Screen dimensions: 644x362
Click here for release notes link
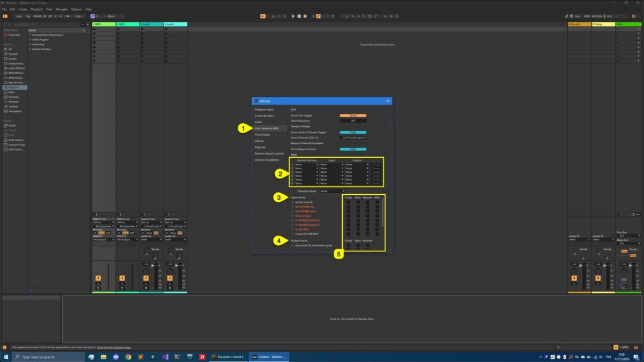tap(113, 346)
